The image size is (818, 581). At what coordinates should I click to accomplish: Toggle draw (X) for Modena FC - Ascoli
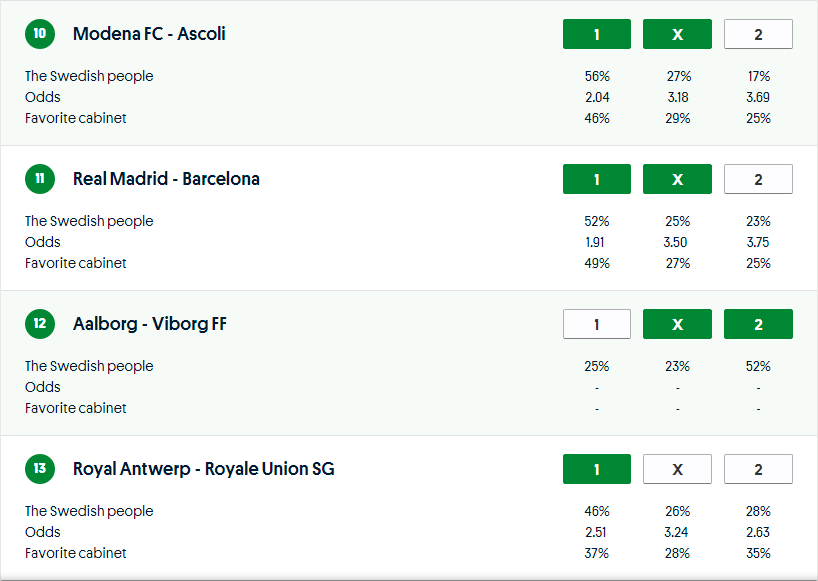677,34
